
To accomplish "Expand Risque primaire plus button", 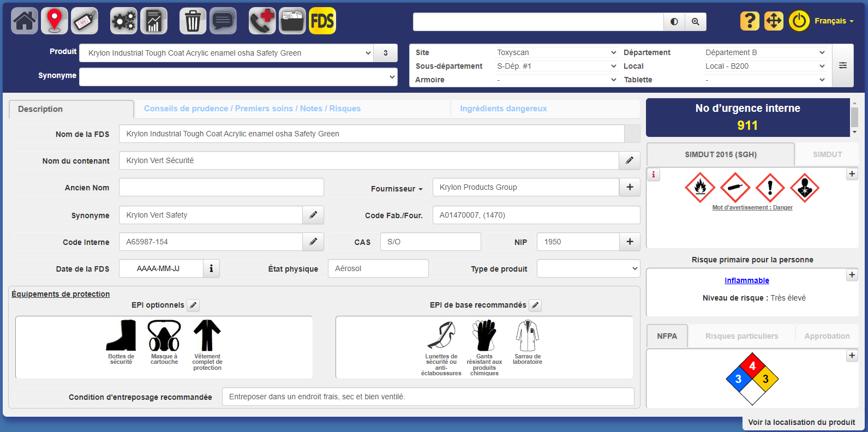I will (x=852, y=275).
